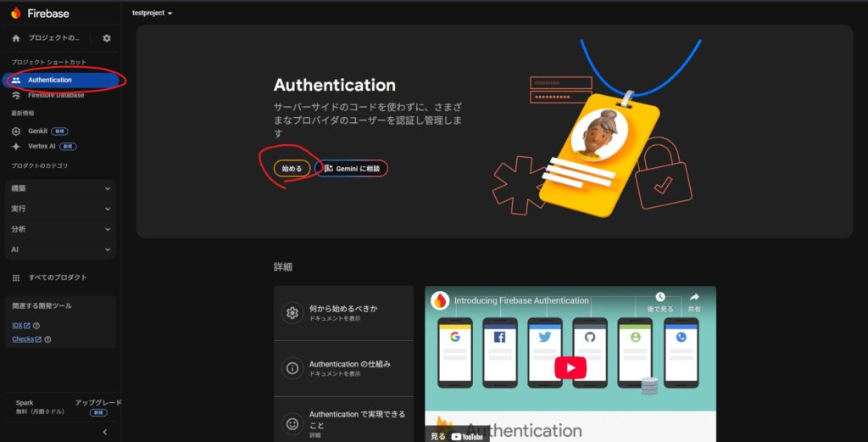This screenshot has height=442, width=868.
Task: Open project overview home icon
Action: 16,38
